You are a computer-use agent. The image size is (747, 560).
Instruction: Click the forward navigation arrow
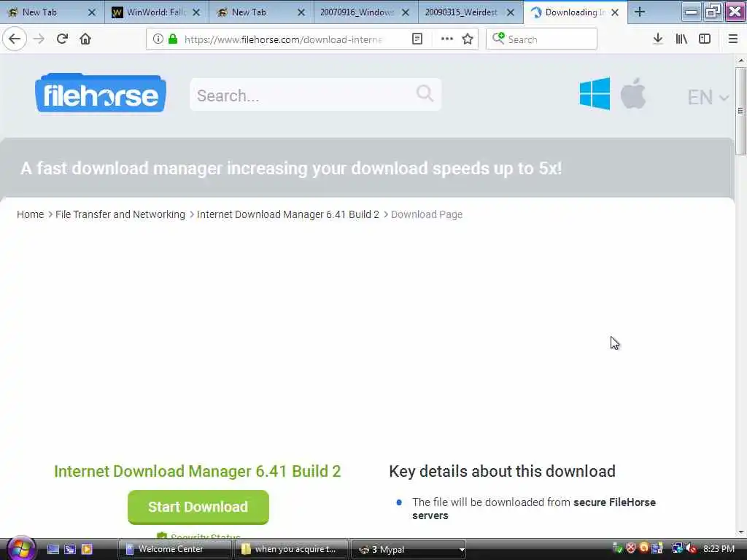(39, 39)
